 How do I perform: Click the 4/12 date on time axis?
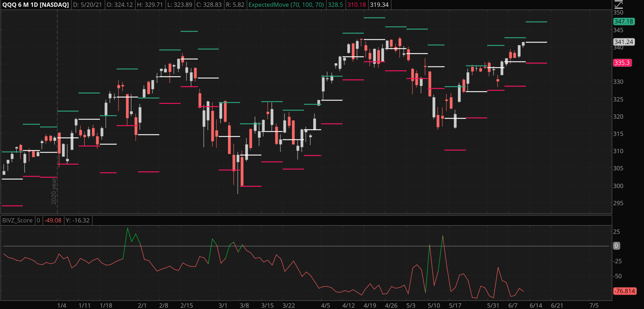[x=349, y=305]
